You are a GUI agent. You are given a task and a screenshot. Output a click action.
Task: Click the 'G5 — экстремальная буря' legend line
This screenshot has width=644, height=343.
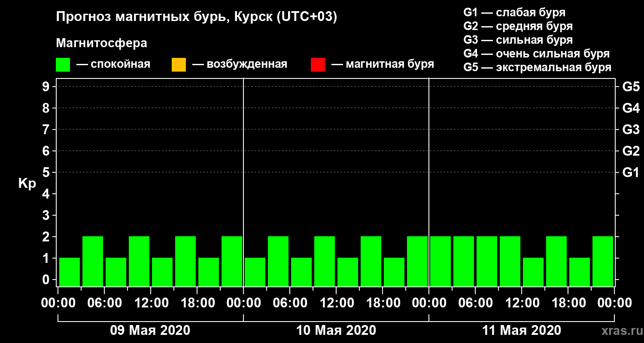(537, 68)
